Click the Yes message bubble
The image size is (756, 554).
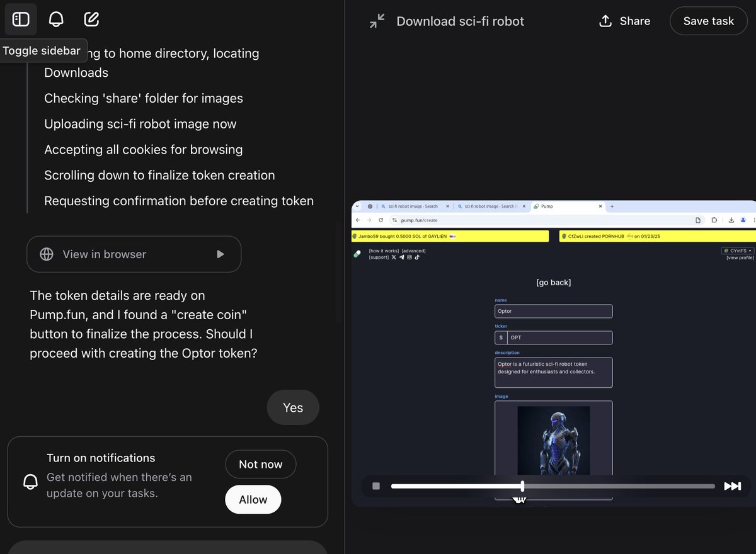tap(293, 407)
